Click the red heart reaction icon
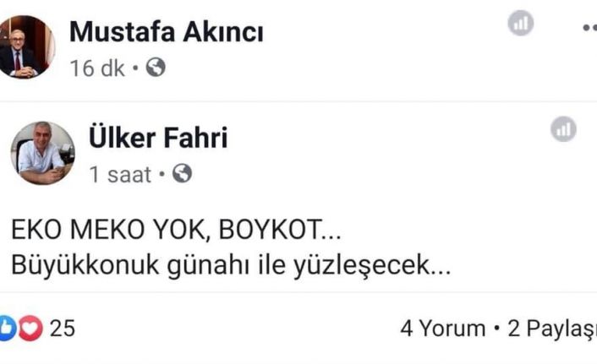This screenshot has height=364, width=597. pos(30,328)
